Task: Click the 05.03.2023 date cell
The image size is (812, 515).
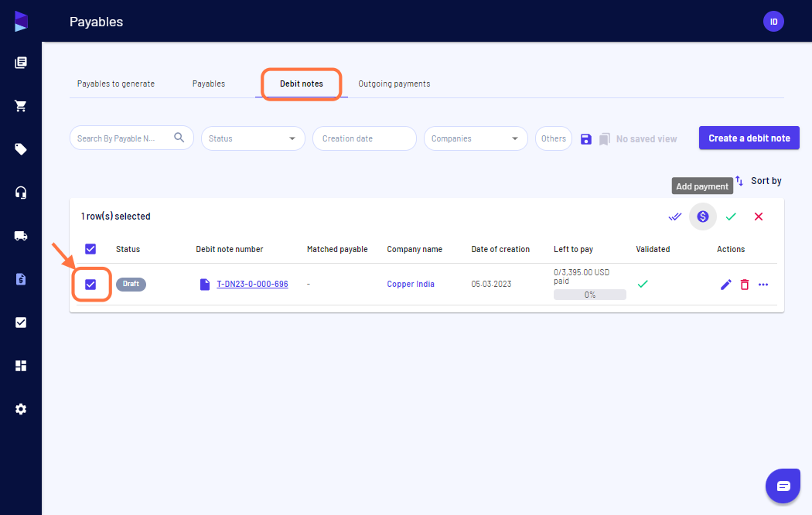Action: click(x=491, y=284)
